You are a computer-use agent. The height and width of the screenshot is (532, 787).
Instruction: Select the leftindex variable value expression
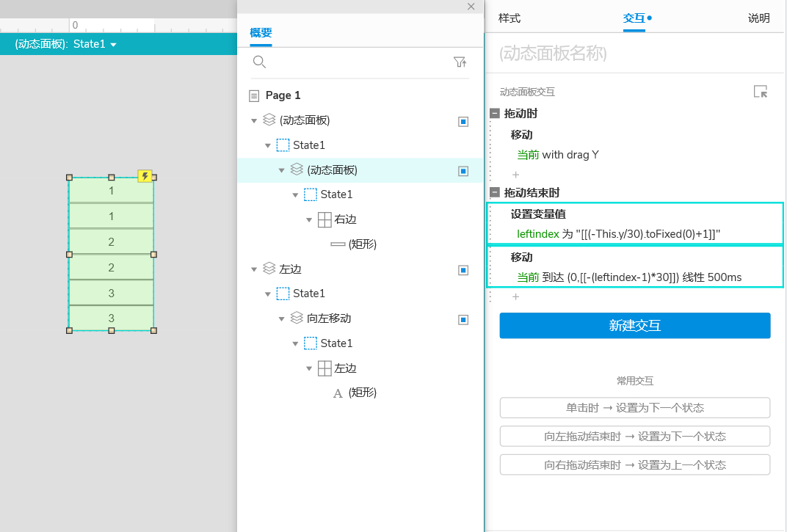[x=618, y=234]
